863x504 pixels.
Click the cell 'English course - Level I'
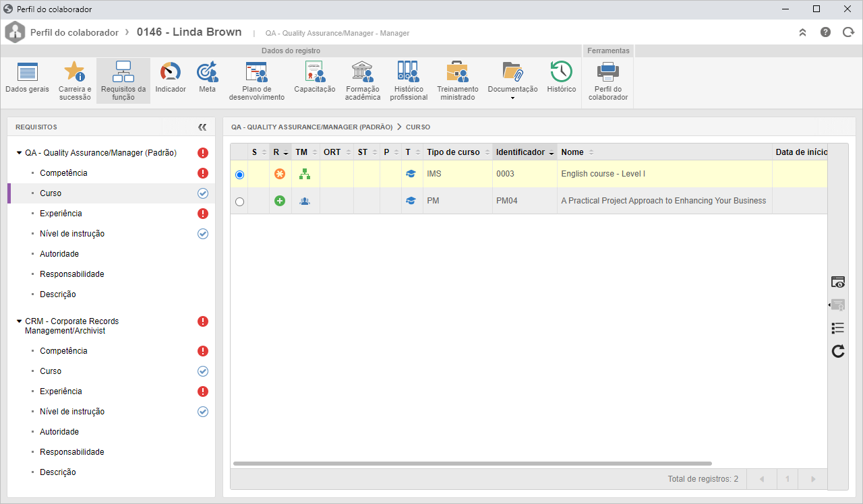pyautogui.click(x=664, y=174)
